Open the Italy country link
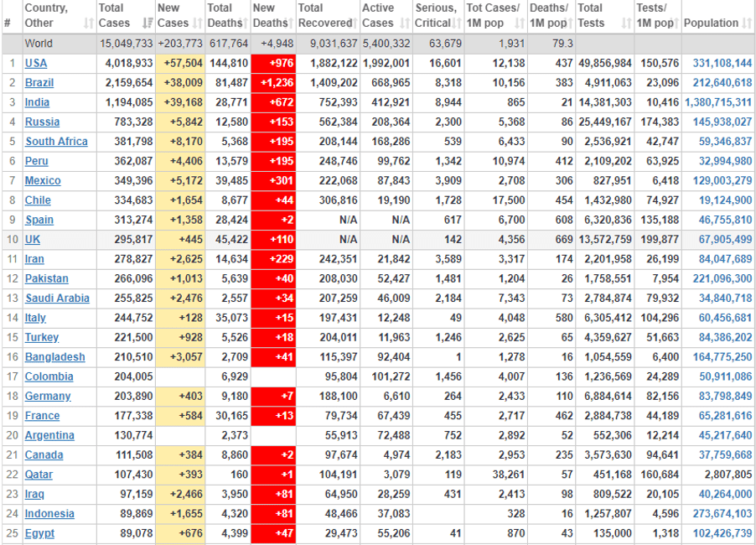The image size is (756, 545). 36,318
